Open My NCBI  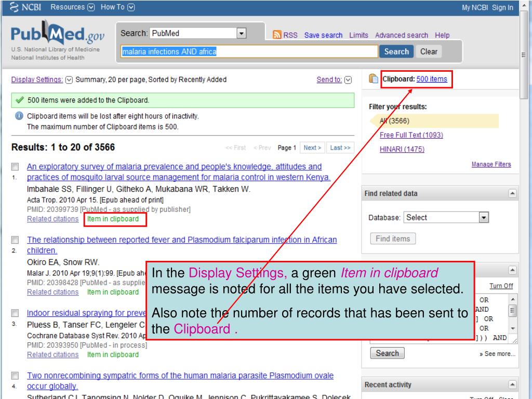(475, 7)
